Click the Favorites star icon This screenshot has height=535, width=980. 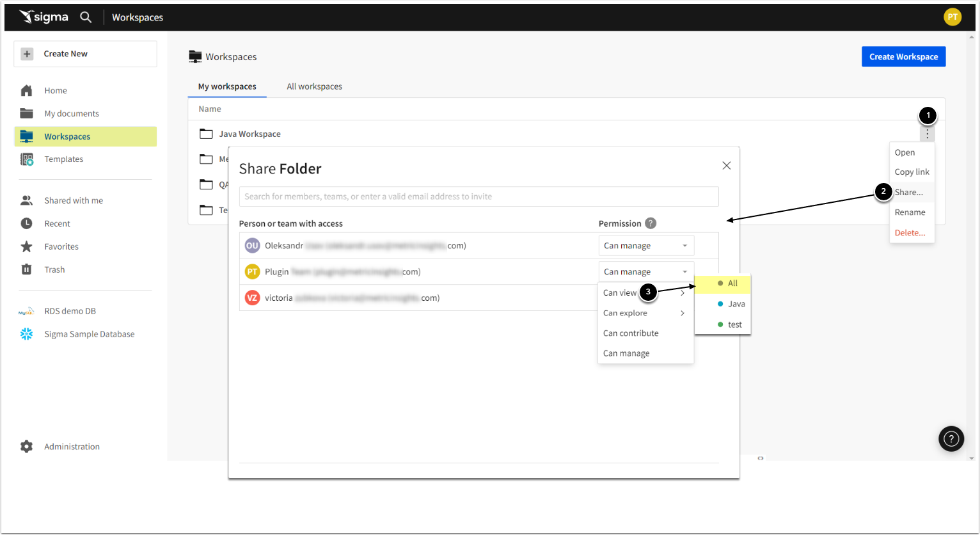[26, 246]
